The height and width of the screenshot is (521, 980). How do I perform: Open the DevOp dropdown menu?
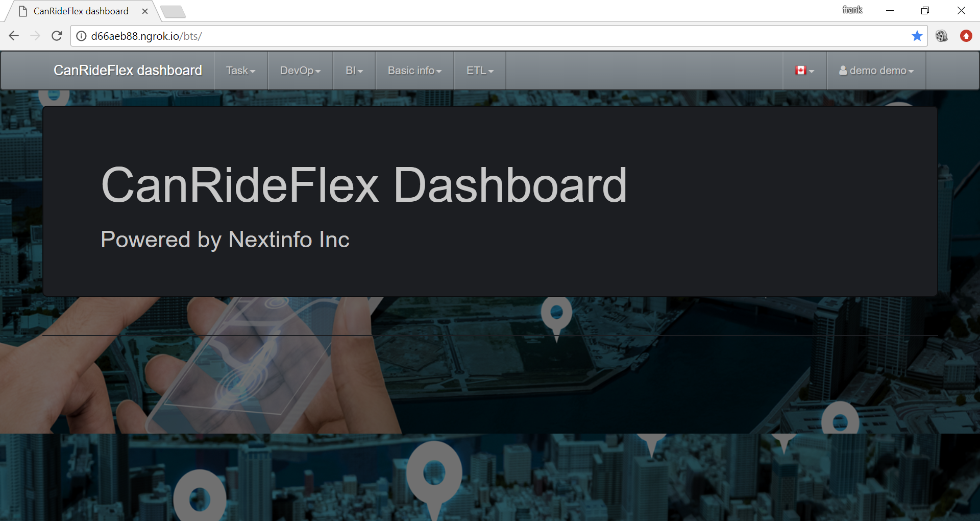(x=300, y=70)
